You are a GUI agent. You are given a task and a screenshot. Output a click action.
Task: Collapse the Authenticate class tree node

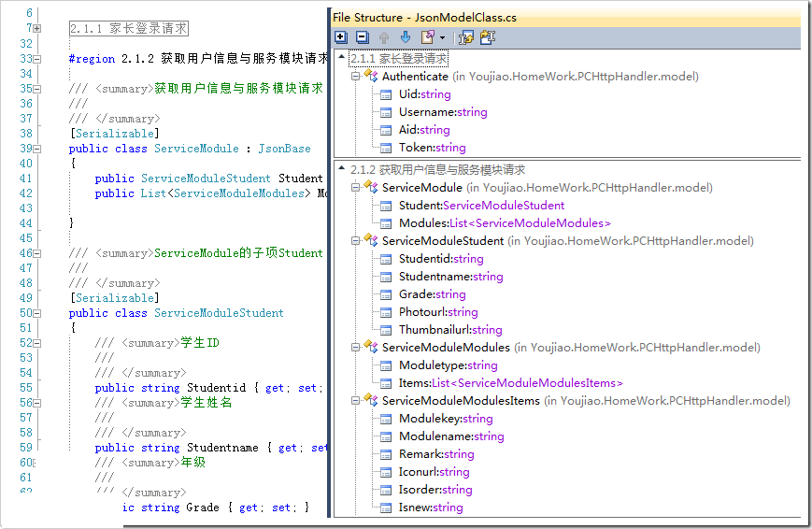355,76
